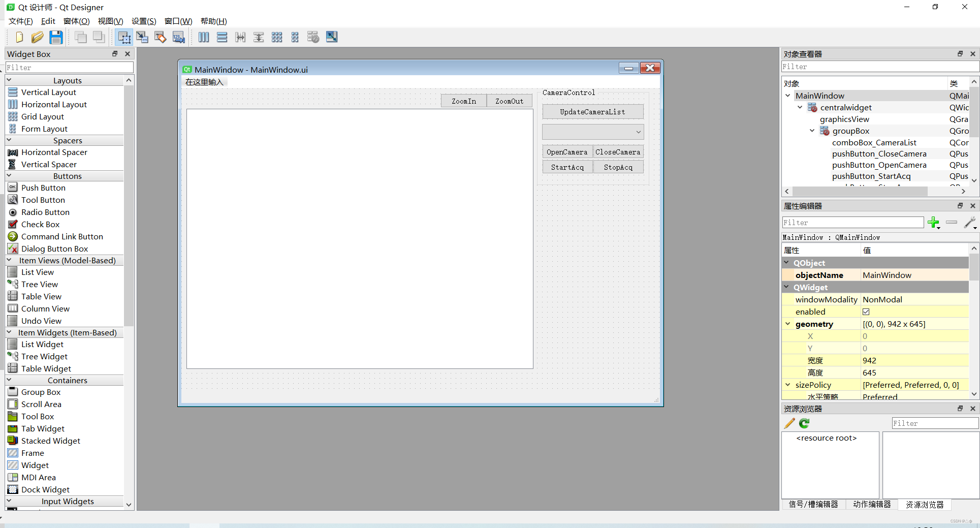
Task: Click the Open file toolbar icon
Action: (x=37, y=37)
